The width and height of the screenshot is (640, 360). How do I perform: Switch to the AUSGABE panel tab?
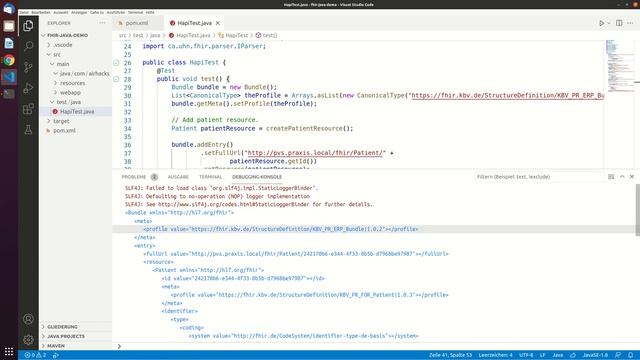178,177
